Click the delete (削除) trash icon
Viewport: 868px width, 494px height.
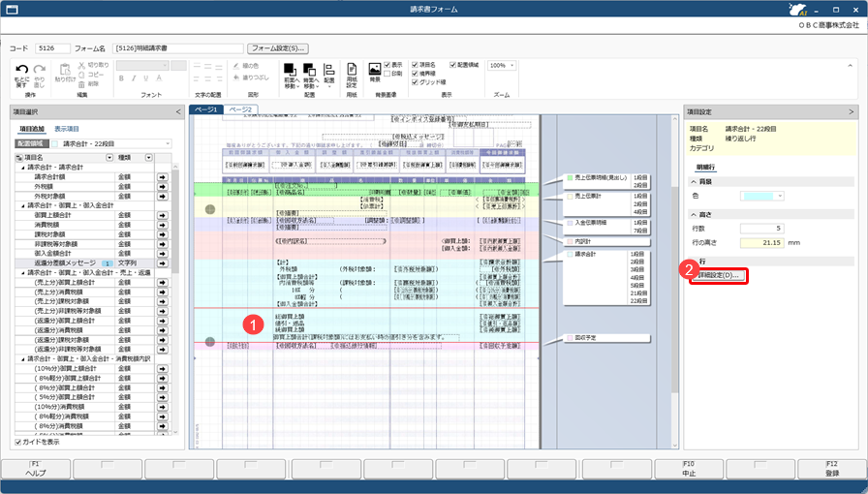coord(81,84)
